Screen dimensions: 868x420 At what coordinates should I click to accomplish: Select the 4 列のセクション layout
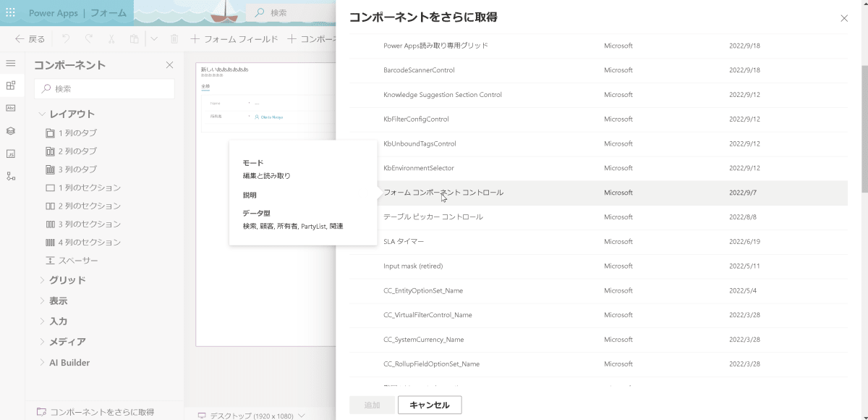(82, 242)
